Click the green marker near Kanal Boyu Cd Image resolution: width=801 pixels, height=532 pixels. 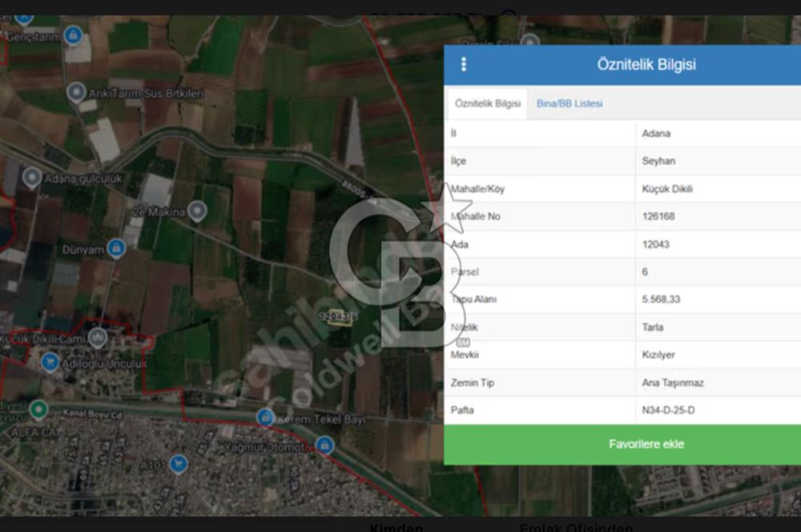pos(38,409)
